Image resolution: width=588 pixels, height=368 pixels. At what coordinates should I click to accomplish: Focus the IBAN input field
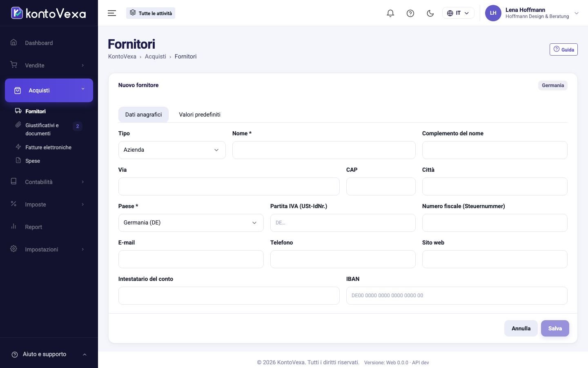coord(457,296)
